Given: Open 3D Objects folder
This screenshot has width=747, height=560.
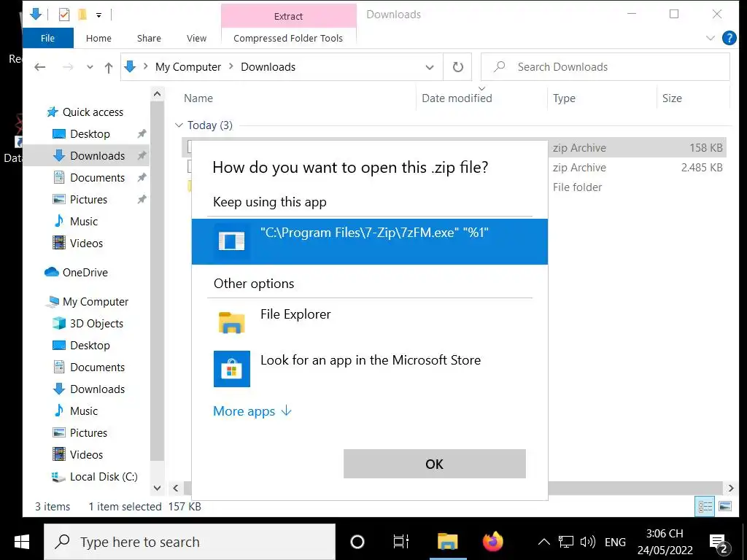Looking at the screenshot, I should tap(96, 324).
